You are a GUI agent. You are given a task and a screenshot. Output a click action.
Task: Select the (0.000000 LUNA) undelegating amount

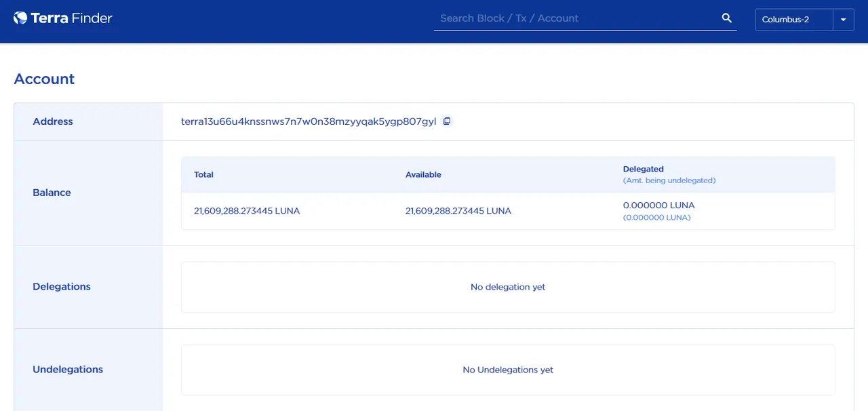click(x=657, y=218)
